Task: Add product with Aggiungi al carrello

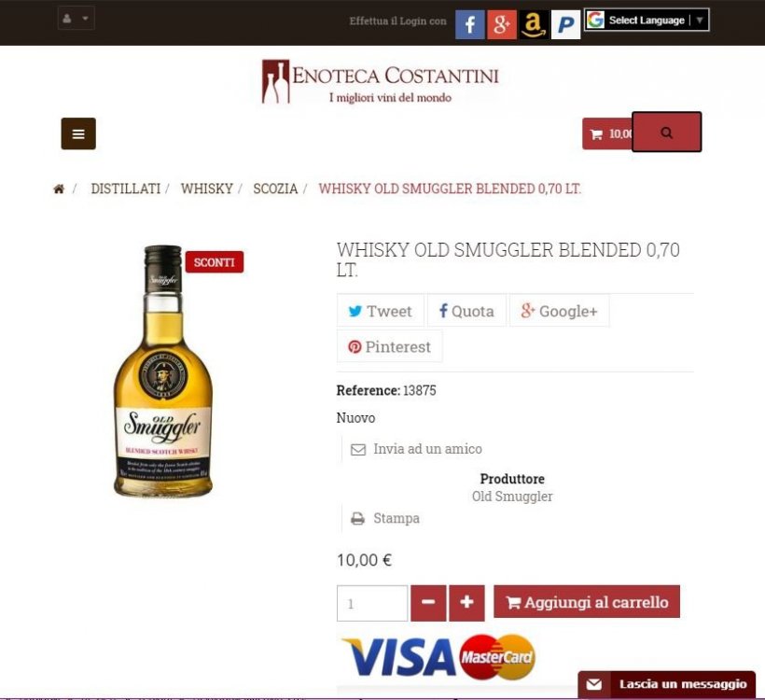Action: click(x=587, y=602)
